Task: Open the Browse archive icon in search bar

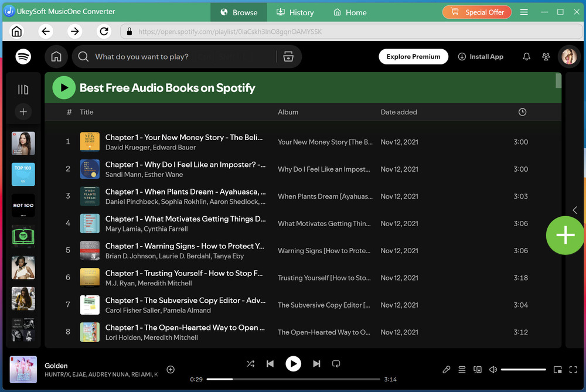Action: pos(288,57)
